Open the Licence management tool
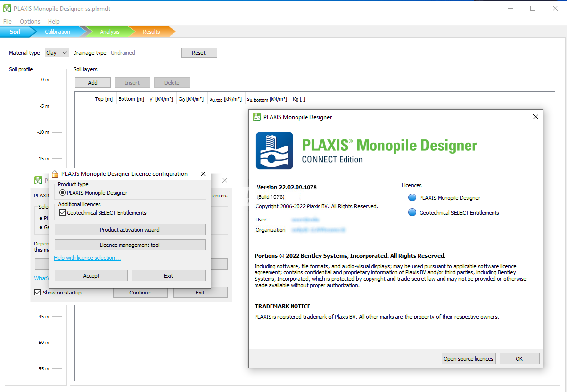This screenshot has width=567, height=392. point(130,245)
